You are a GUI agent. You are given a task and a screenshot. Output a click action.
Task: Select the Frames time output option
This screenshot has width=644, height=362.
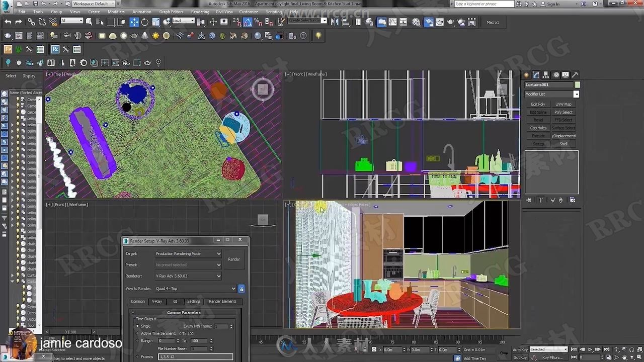tap(138, 356)
